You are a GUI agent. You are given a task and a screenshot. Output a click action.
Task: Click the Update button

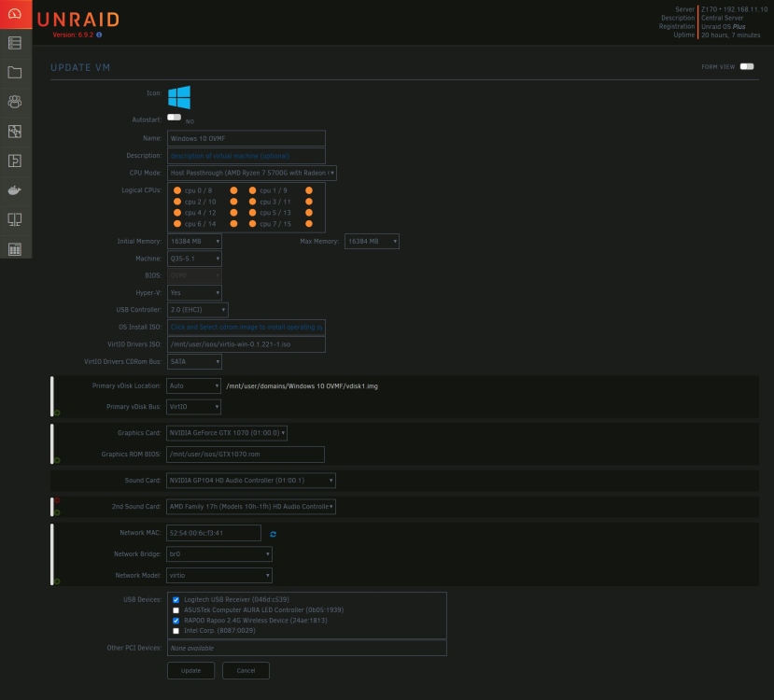click(x=191, y=671)
